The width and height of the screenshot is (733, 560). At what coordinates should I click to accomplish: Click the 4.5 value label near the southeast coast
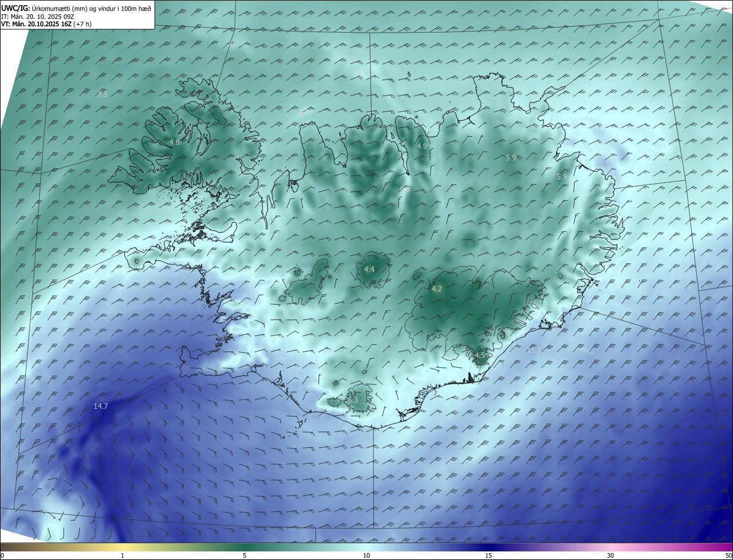[479, 356]
